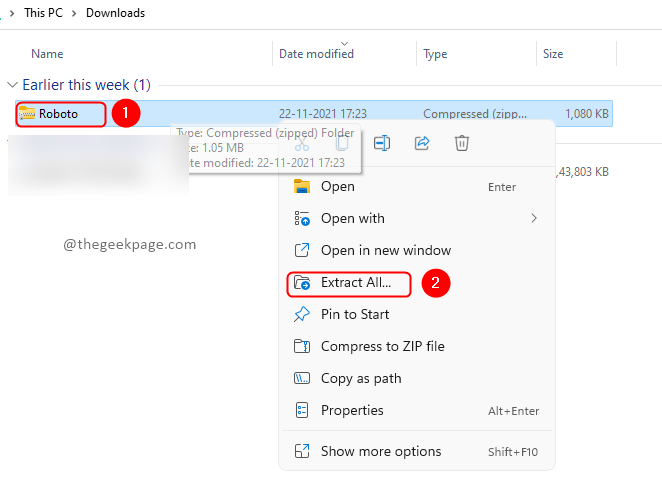Click the Size column header
The width and height of the screenshot is (662, 495).
(552, 53)
